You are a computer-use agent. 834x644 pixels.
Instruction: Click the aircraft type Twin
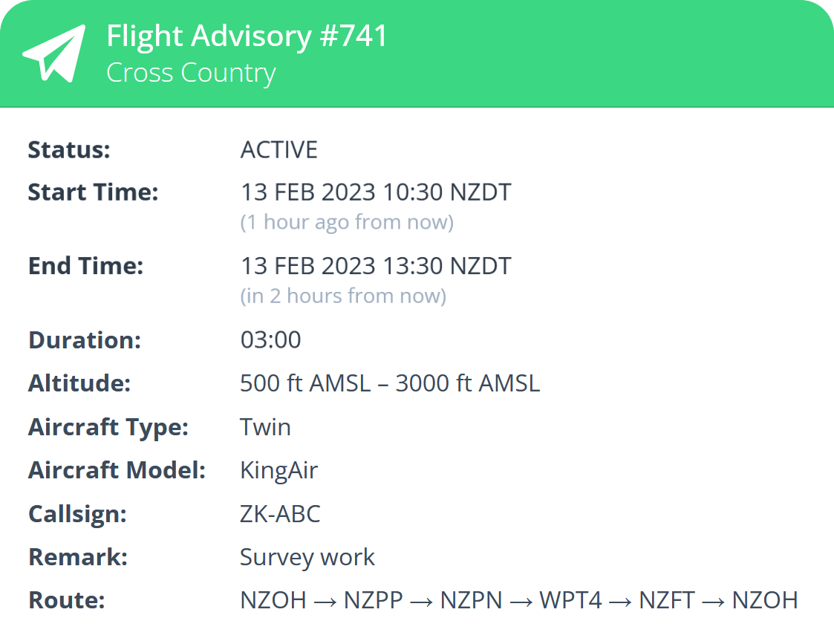coord(265,427)
